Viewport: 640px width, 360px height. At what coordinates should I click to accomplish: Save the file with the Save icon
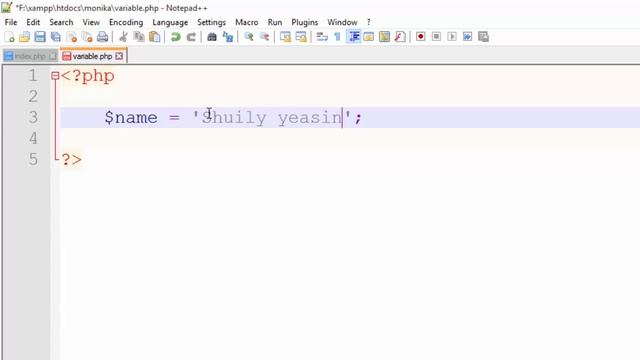pyautogui.click(x=40, y=37)
